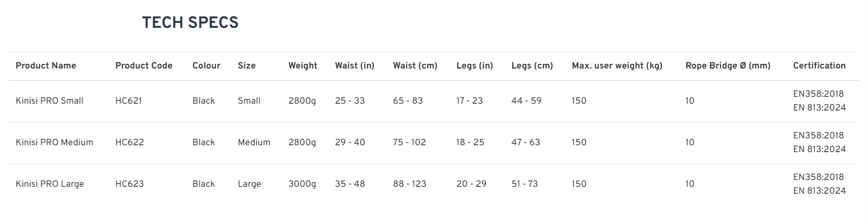Click the 35 - 48 waist inches value
The width and height of the screenshot is (868, 222).
350,184
